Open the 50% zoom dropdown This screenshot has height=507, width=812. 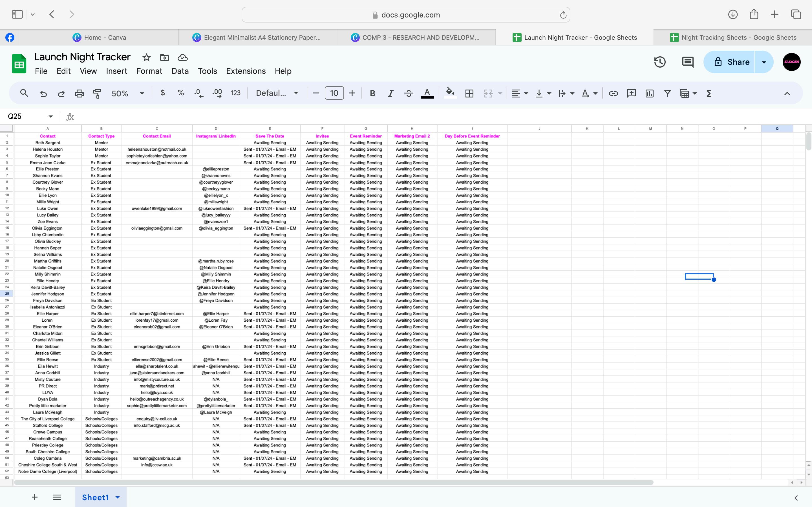click(127, 93)
